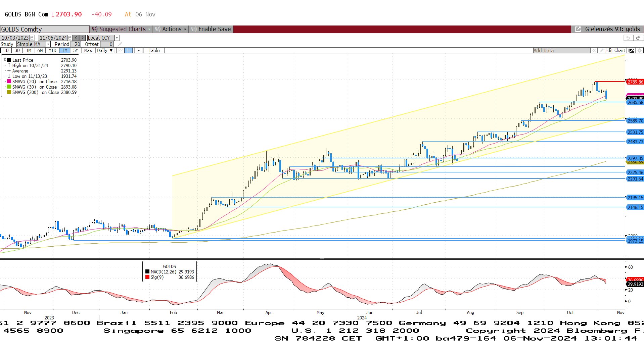Click the Add Data input field
Image resolution: width=644 pixels, height=357 pixels.
561,50
